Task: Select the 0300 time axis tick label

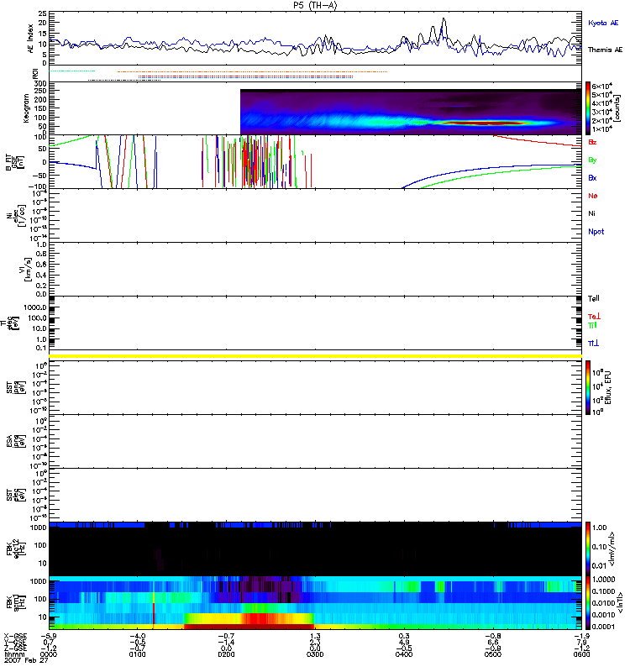Action: coord(314,654)
